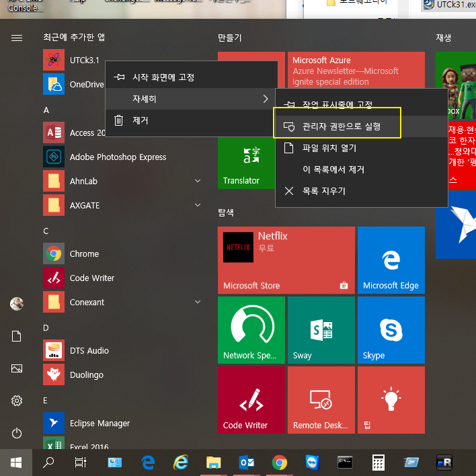Open the red news tile

(x=462, y=155)
